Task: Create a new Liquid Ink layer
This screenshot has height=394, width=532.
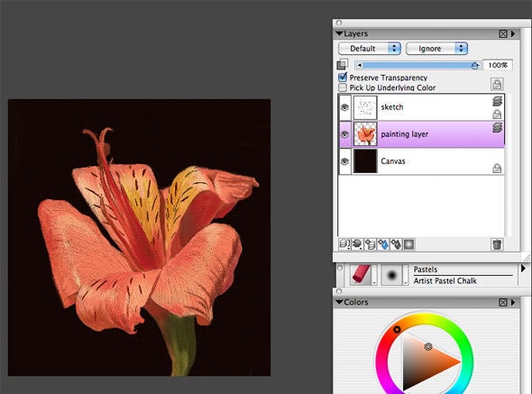Action: click(x=396, y=244)
